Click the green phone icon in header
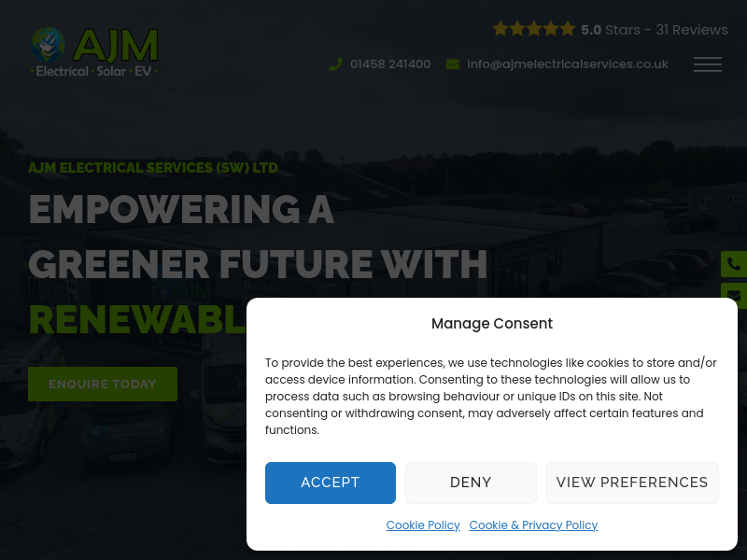 tap(336, 64)
